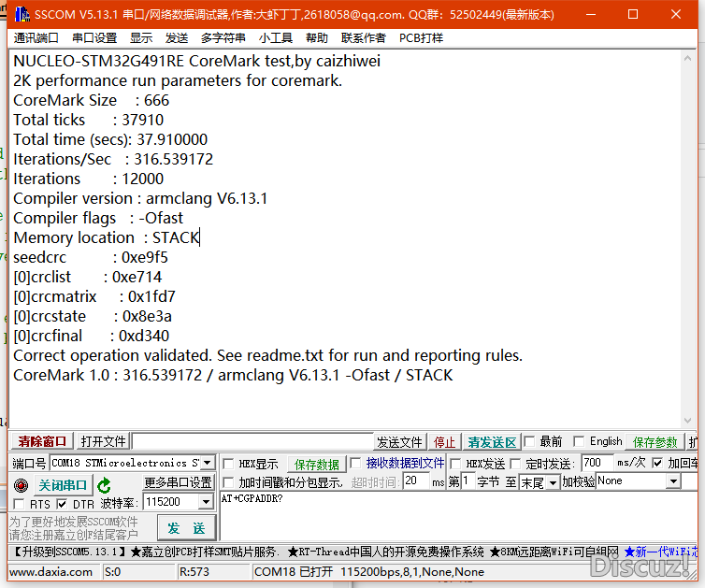Click the 保存数据 button

[x=317, y=464]
